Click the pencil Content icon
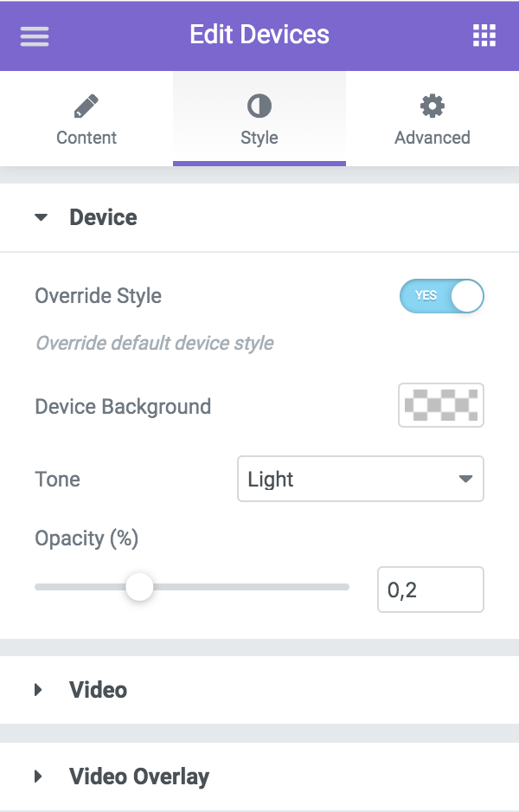 pos(86,106)
